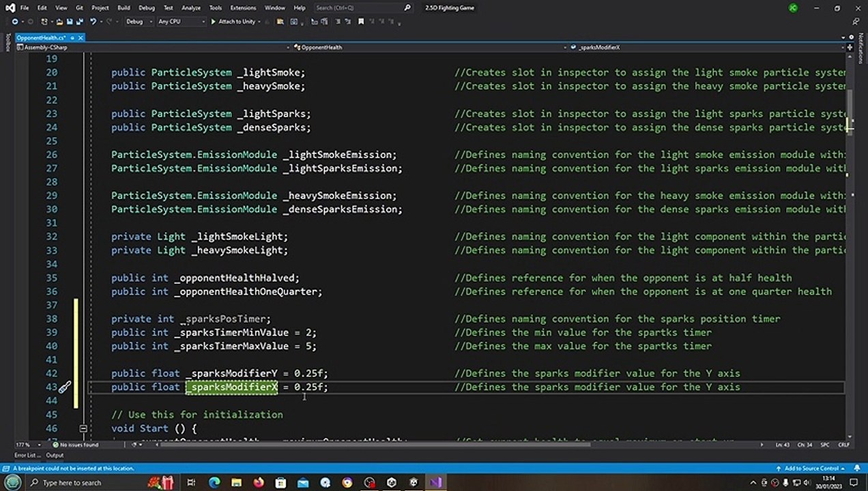
Task: Click the JC account avatar
Action: 793,8
